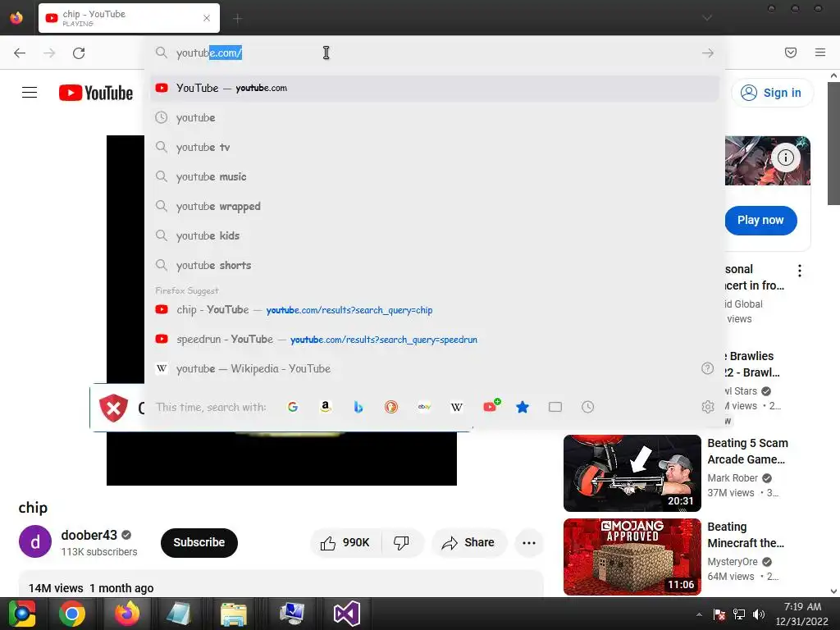This screenshot has width=840, height=630.
Task: Choose the 'youtube wrapped' search suggestion
Action: pyautogui.click(x=435, y=206)
